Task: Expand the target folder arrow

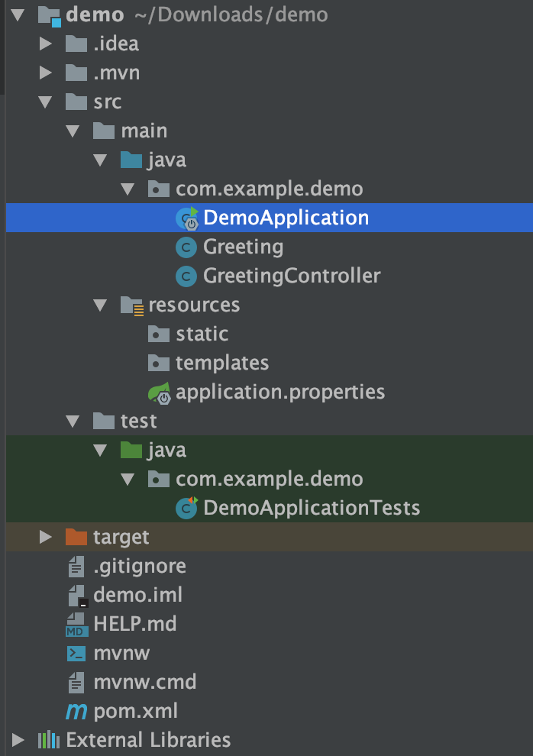Action: [x=46, y=537]
